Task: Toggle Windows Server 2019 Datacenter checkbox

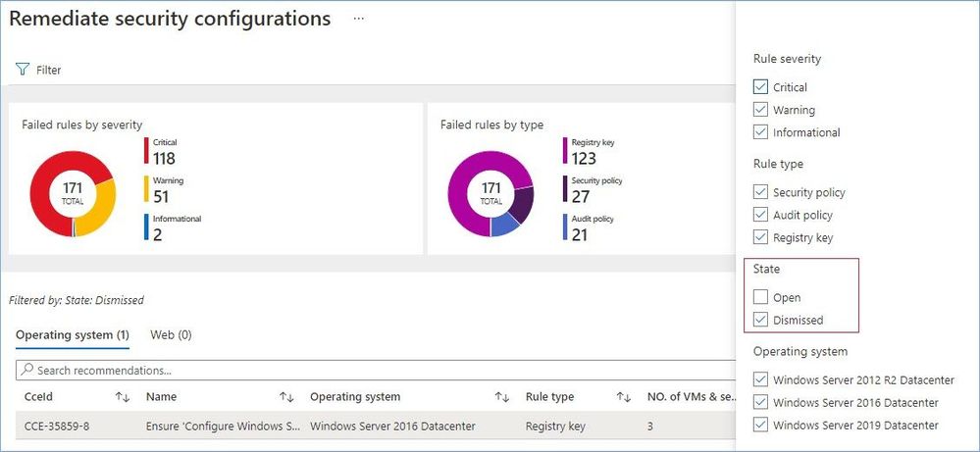Action: coord(760,426)
